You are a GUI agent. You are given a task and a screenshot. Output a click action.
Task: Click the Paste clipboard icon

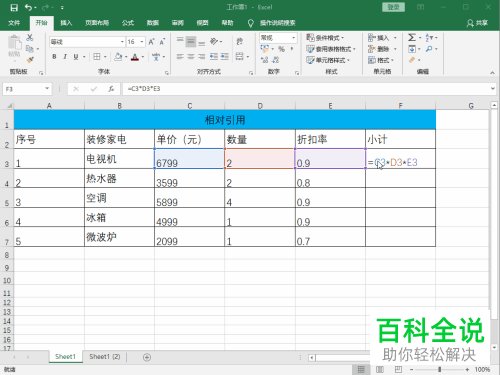(x=14, y=43)
